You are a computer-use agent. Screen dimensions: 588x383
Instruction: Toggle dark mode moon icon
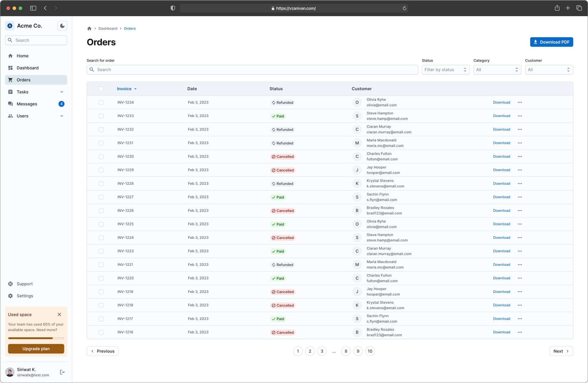(62, 26)
